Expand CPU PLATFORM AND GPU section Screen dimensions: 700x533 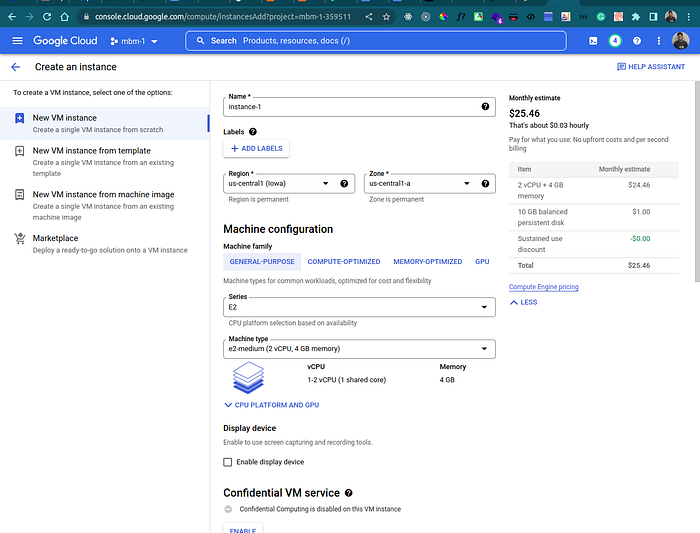tap(272, 405)
